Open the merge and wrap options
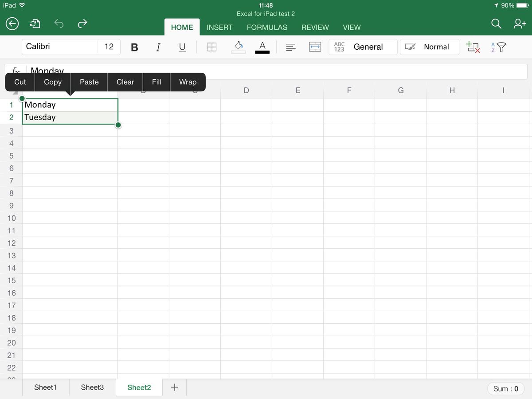 pos(315,47)
